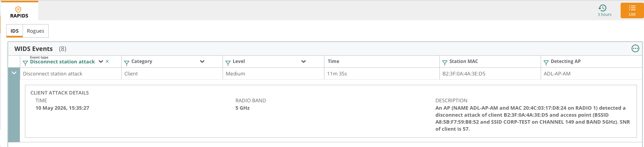This screenshot has height=147, width=644.
Task: Select the IDS tab
Action: pos(14,31)
